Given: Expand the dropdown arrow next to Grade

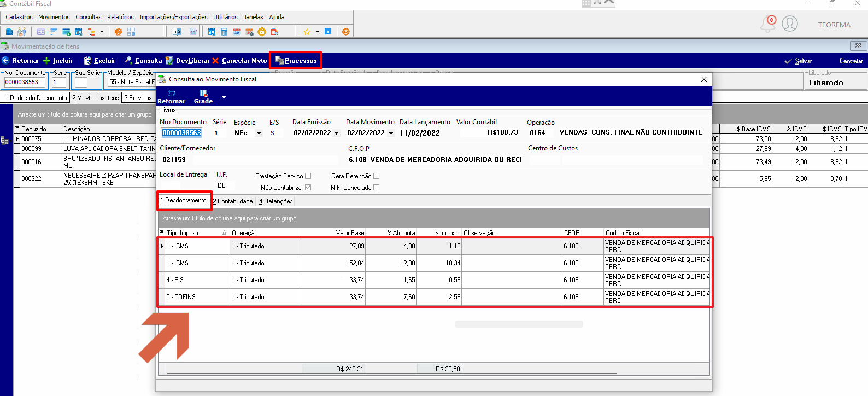Looking at the screenshot, I should coord(224,97).
